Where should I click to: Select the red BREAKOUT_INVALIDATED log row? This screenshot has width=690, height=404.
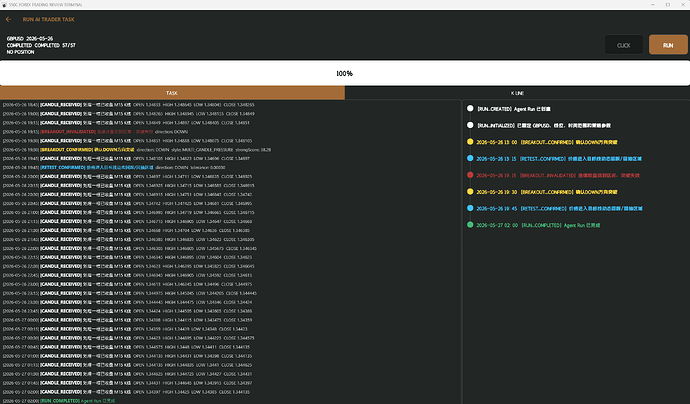pyautogui.click(x=95, y=132)
